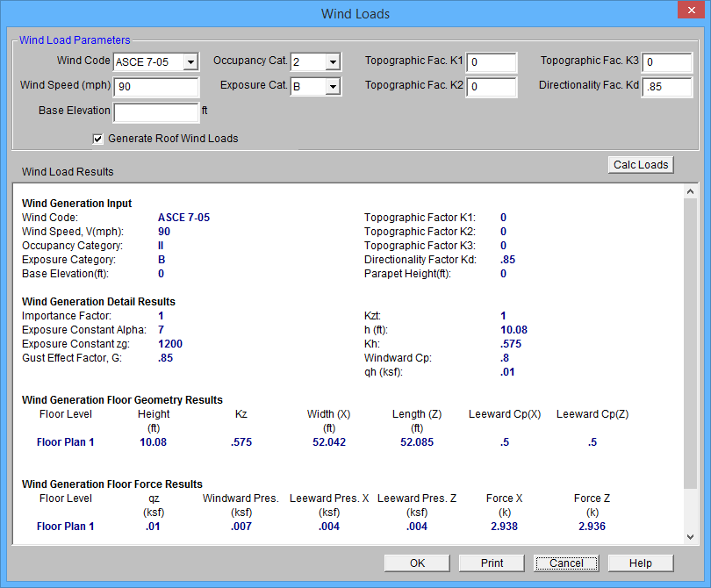Expand the Occupancy Cat. dropdown
The height and width of the screenshot is (588, 711).
click(x=332, y=62)
